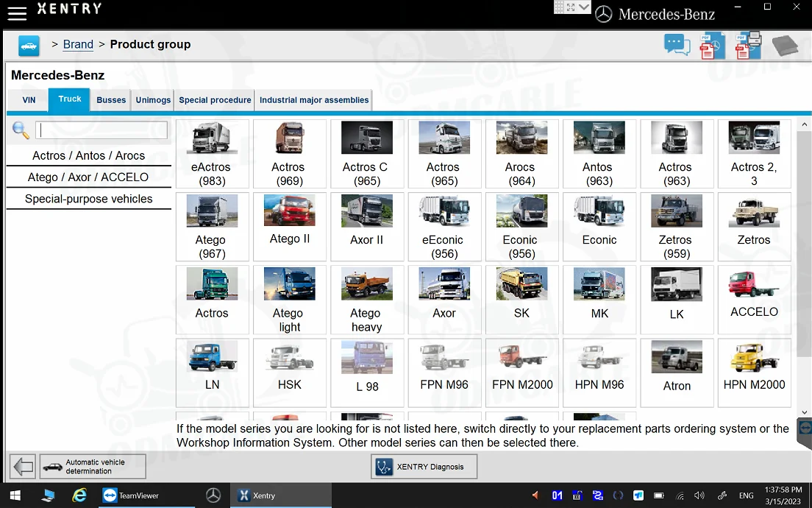Open the taskbar clock showing 1:37:58 PM

pos(783,495)
